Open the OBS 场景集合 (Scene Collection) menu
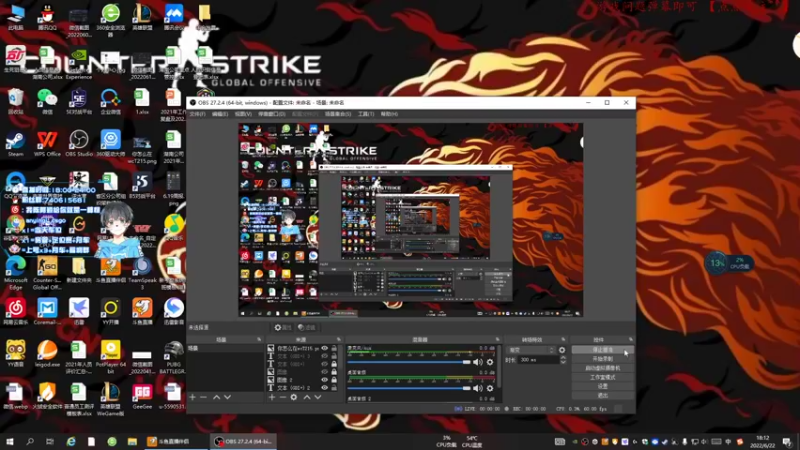800x450 pixels. click(338, 114)
